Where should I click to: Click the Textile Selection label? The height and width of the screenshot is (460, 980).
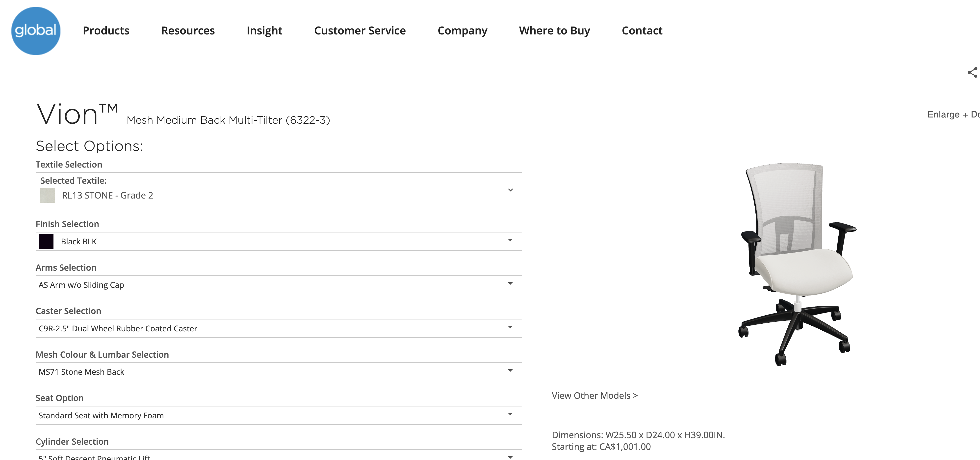[69, 165]
